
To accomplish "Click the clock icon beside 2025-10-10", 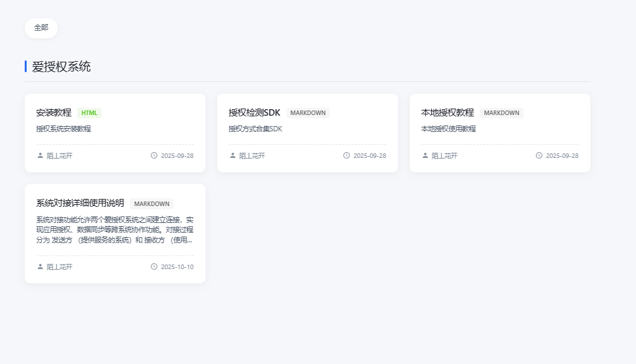I will [154, 266].
